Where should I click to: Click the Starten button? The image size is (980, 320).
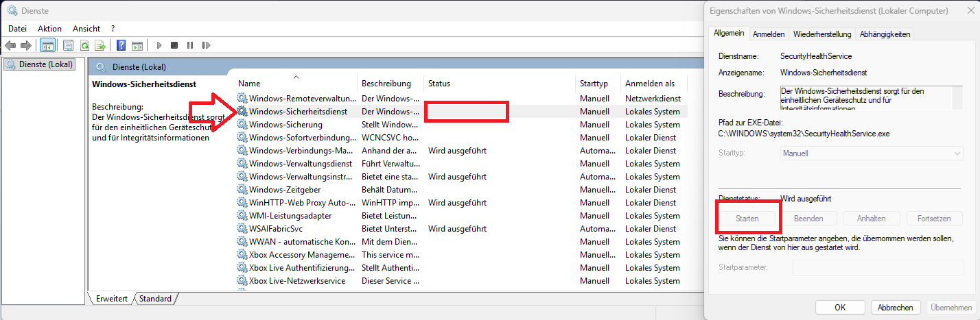pyautogui.click(x=747, y=219)
